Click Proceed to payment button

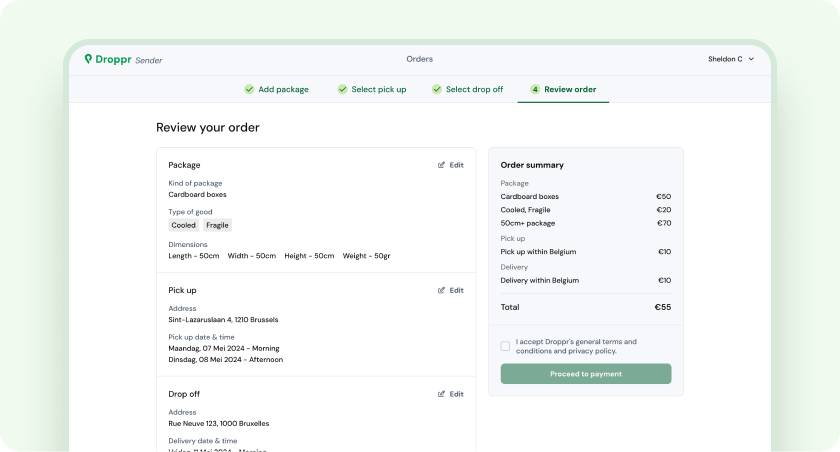586,374
